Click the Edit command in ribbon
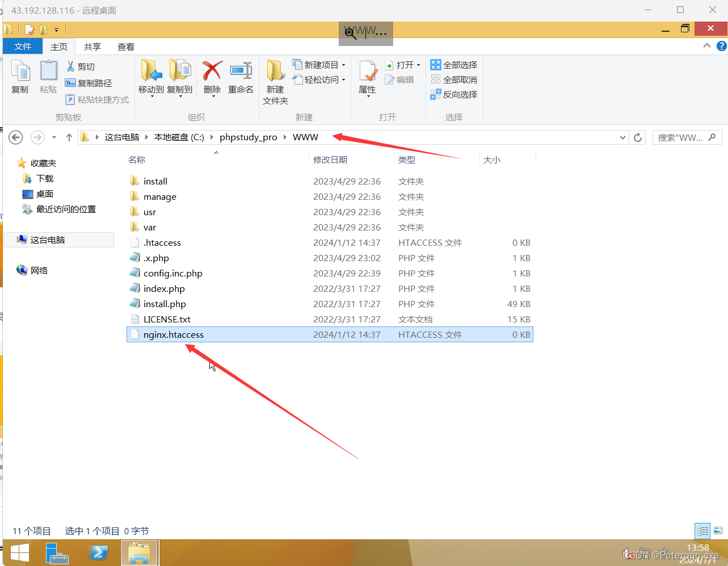The width and height of the screenshot is (728, 566). (x=399, y=79)
